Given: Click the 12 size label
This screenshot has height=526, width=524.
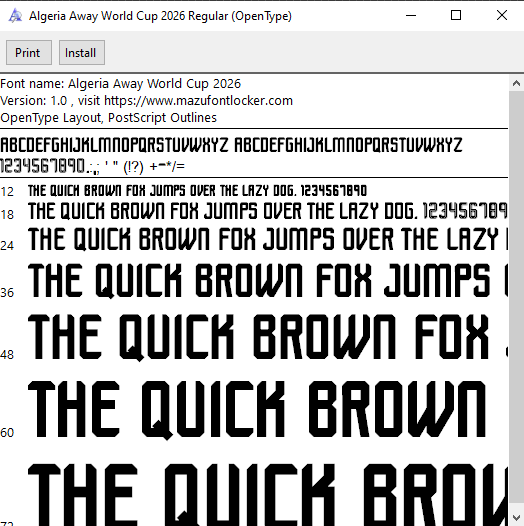Looking at the screenshot, I should pos(7,192).
